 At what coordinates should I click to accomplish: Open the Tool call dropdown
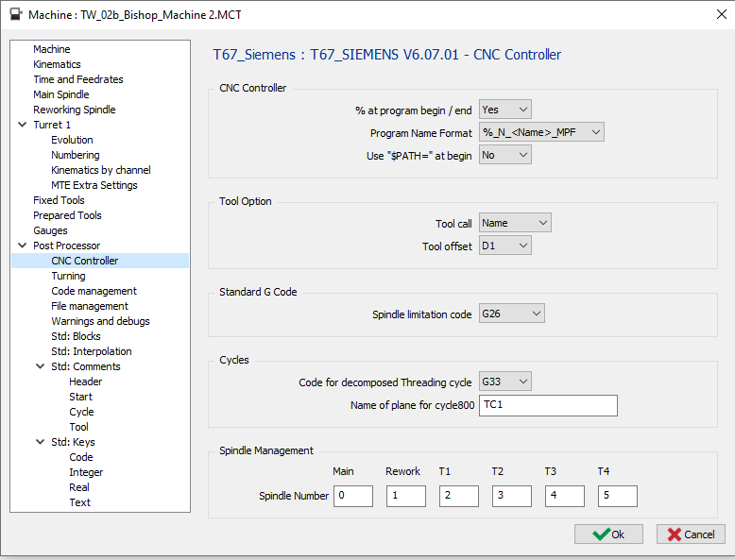tap(515, 223)
